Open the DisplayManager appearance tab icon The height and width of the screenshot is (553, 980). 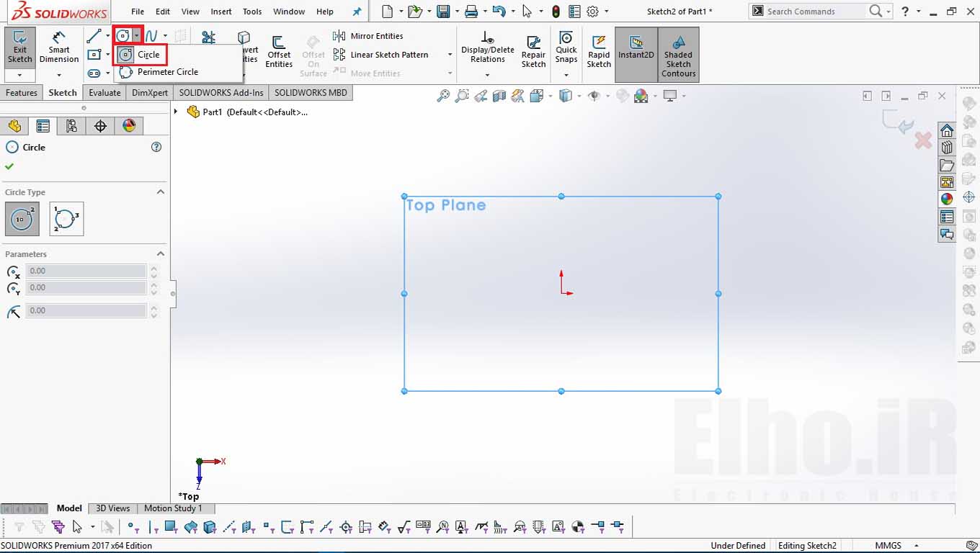tap(129, 126)
